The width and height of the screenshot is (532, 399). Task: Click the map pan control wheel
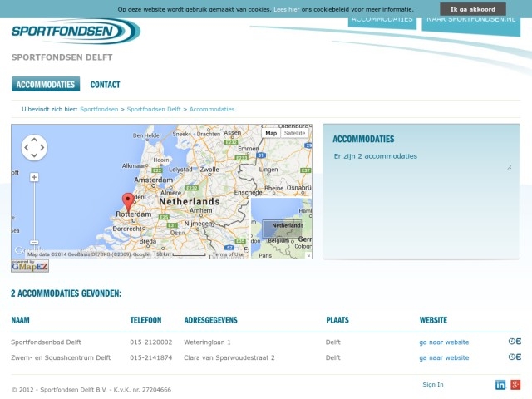tap(34, 148)
